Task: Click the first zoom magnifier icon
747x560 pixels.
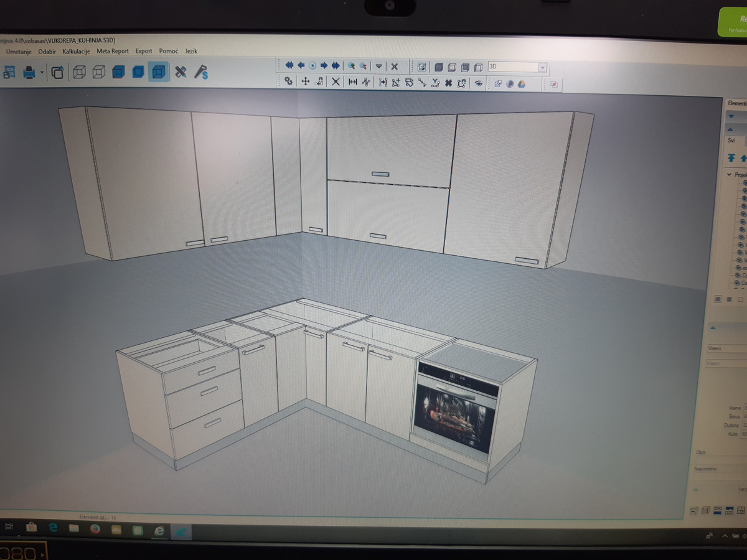Action: (351, 65)
